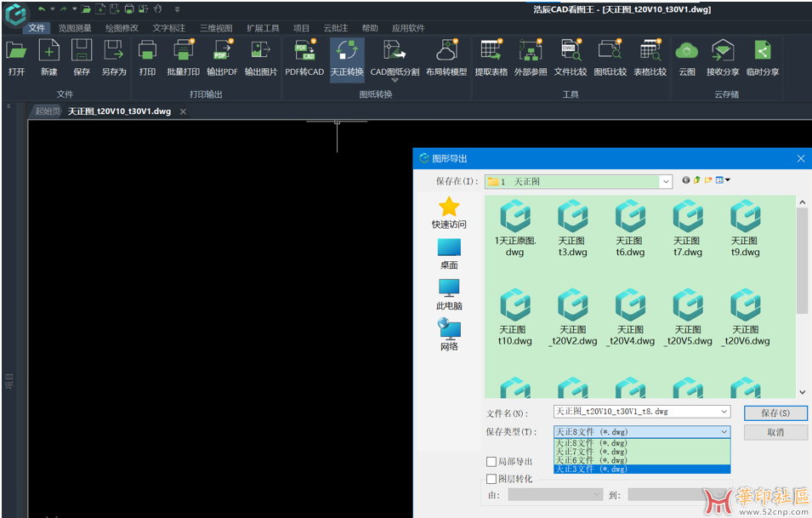
Task: Click the up-one-level folder icon in dialog
Action: pyautogui.click(x=697, y=180)
